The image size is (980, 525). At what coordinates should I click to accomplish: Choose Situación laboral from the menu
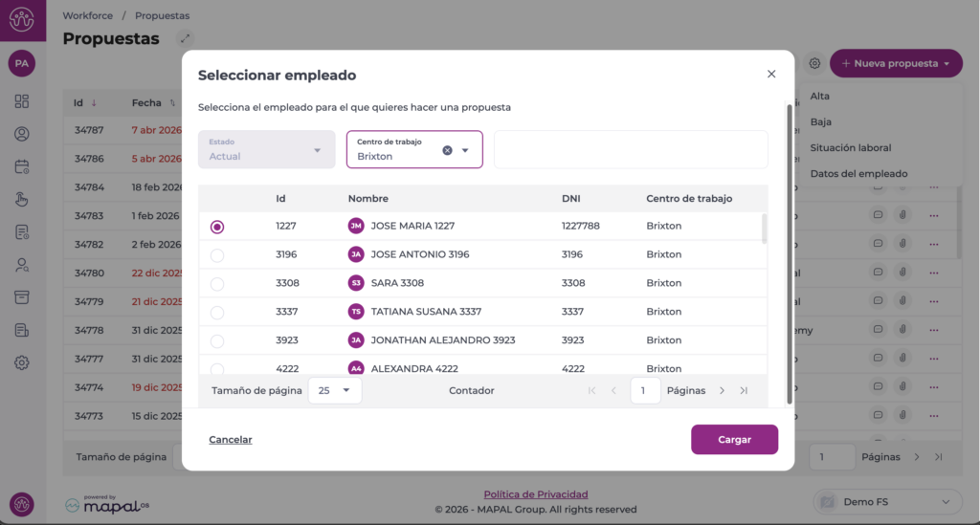click(850, 148)
